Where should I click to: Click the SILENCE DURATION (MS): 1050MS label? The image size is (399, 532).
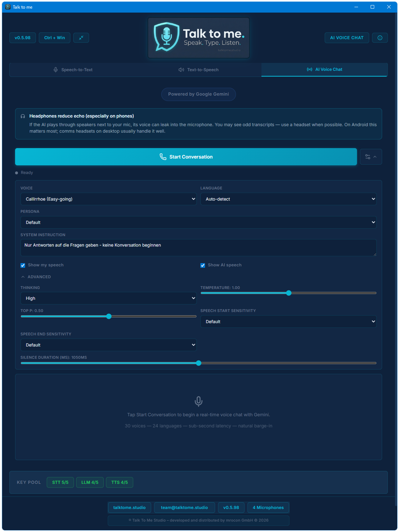pos(54,357)
